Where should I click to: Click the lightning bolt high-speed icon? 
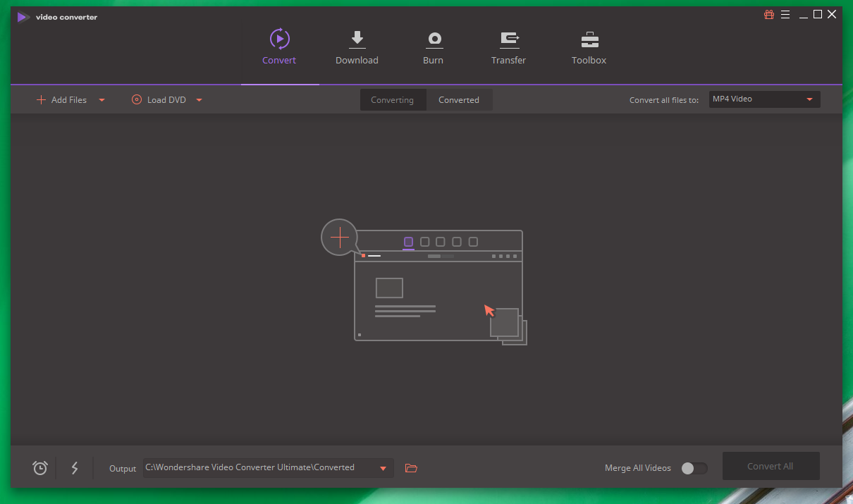(x=75, y=468)
